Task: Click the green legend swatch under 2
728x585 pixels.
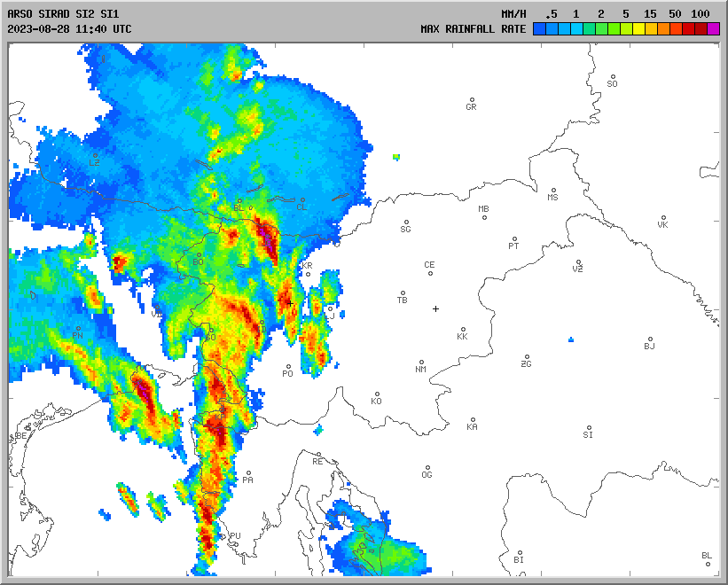Action: pyautogui.click(x=601, y=29)
